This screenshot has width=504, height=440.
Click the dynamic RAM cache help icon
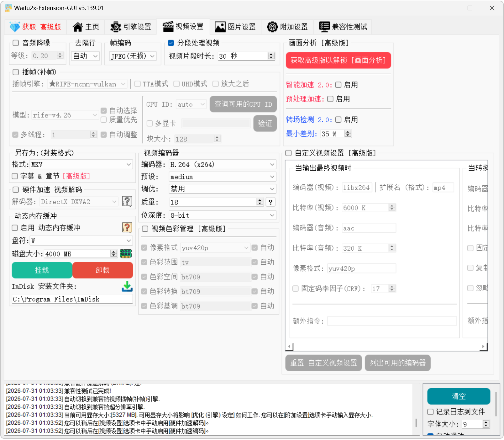click(127, 228)
